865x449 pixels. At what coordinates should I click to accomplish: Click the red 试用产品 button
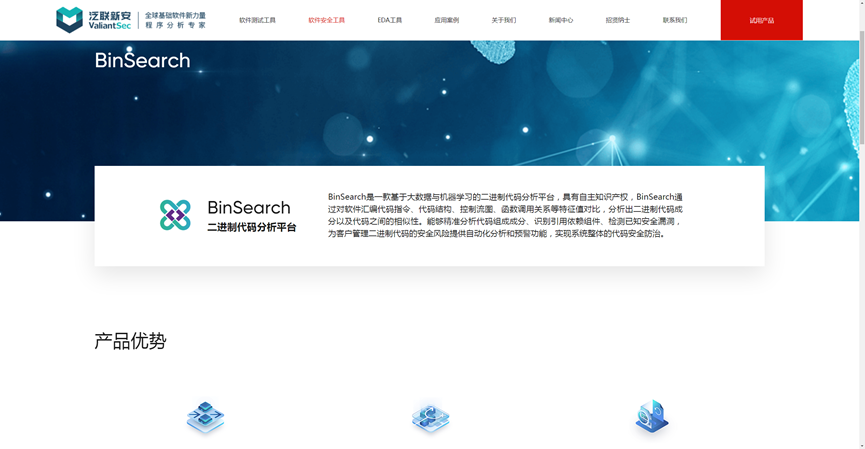(761, 20)
